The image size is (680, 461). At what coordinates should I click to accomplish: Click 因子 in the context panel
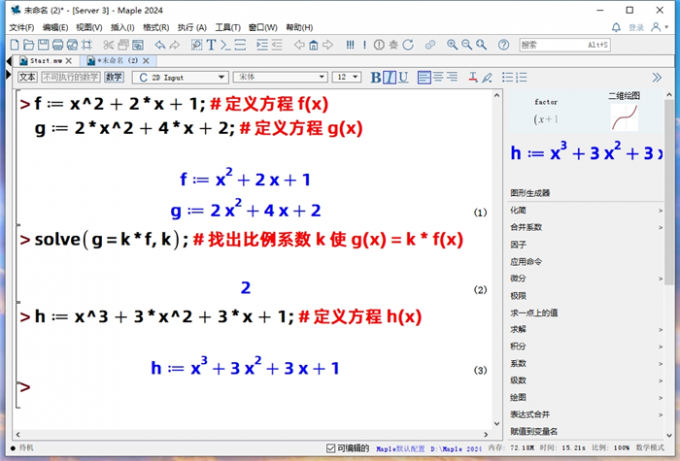tap(517, 244)
